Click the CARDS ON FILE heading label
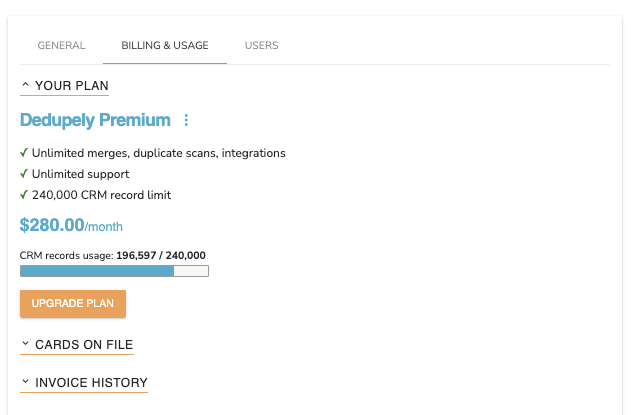Screen dimensions: 631x415 [x=84, y=344]
